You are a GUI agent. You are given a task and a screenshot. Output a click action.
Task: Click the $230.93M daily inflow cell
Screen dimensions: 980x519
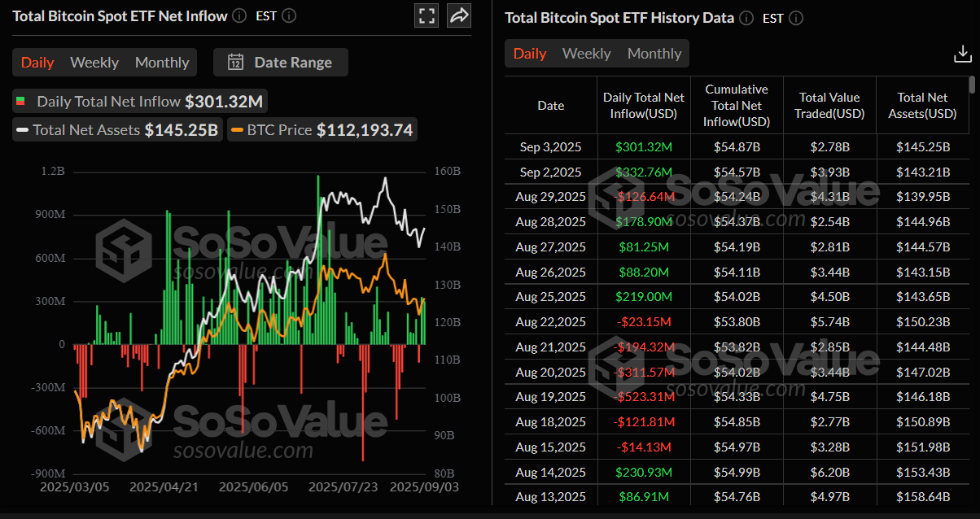pos(644,472)
